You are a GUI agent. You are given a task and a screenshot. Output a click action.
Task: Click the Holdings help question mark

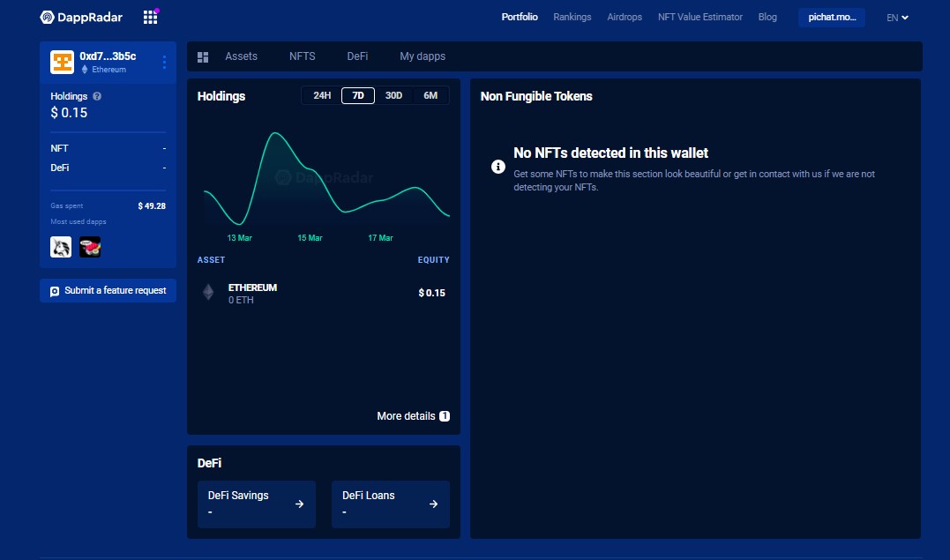[97, 96]
